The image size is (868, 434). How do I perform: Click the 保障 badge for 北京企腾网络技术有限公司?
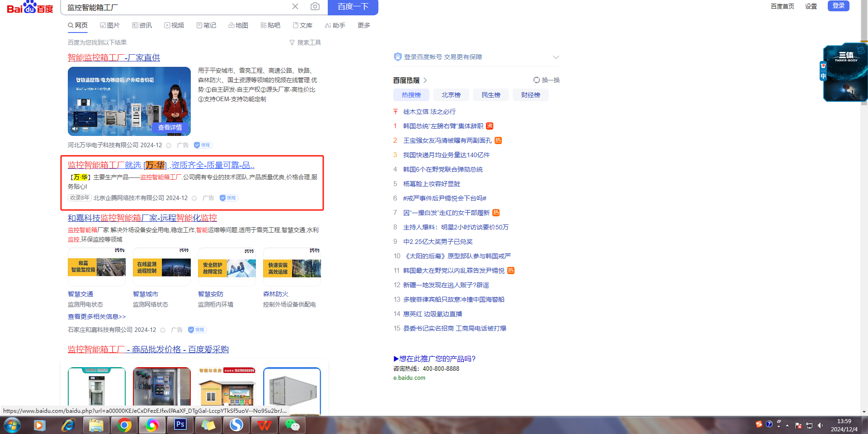coord(229,198)
